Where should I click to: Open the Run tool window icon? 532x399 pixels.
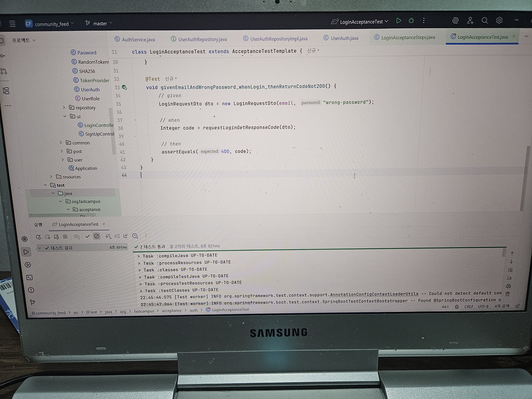(x=26, y=252)
